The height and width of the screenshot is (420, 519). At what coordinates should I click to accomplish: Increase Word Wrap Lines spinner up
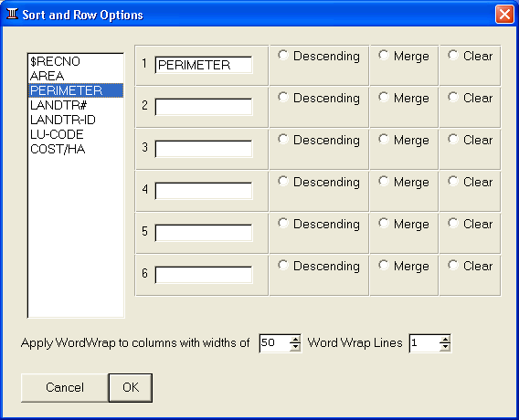445,340
